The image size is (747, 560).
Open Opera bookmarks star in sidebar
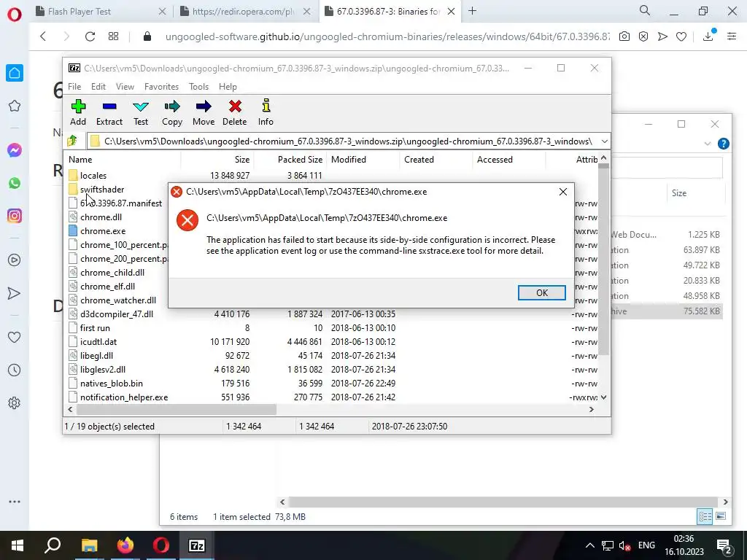click(15, 106)
